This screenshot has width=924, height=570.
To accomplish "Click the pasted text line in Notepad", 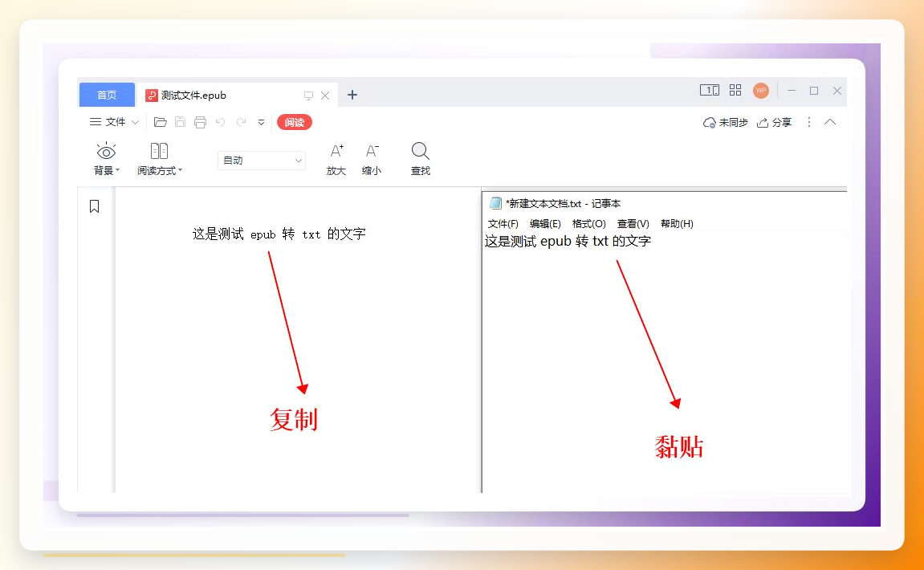I will [x=568, y=241].
